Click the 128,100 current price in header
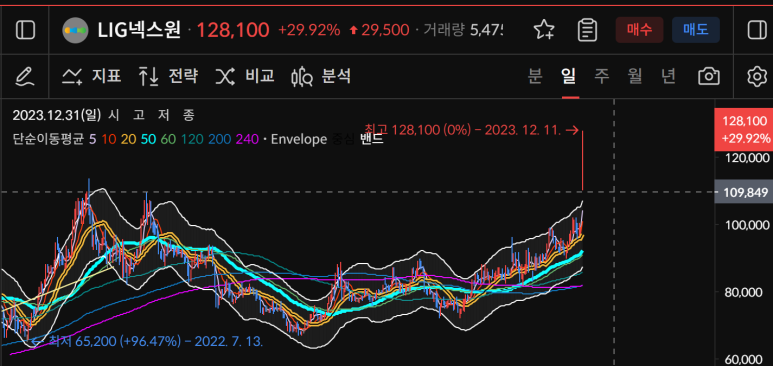The width and height of the screenshot is (773, 366). 233,30
